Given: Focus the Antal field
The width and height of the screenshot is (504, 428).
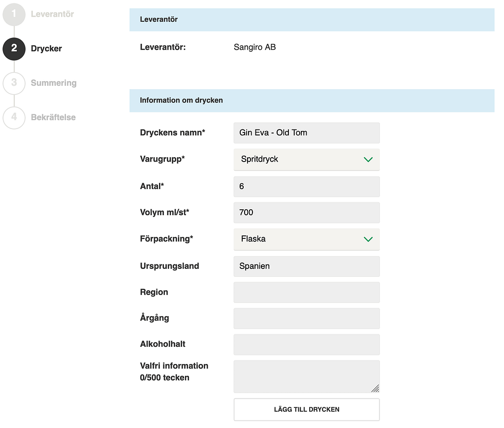Looking at the screenshot, I should pyautogui.click(x=306, y=187).
